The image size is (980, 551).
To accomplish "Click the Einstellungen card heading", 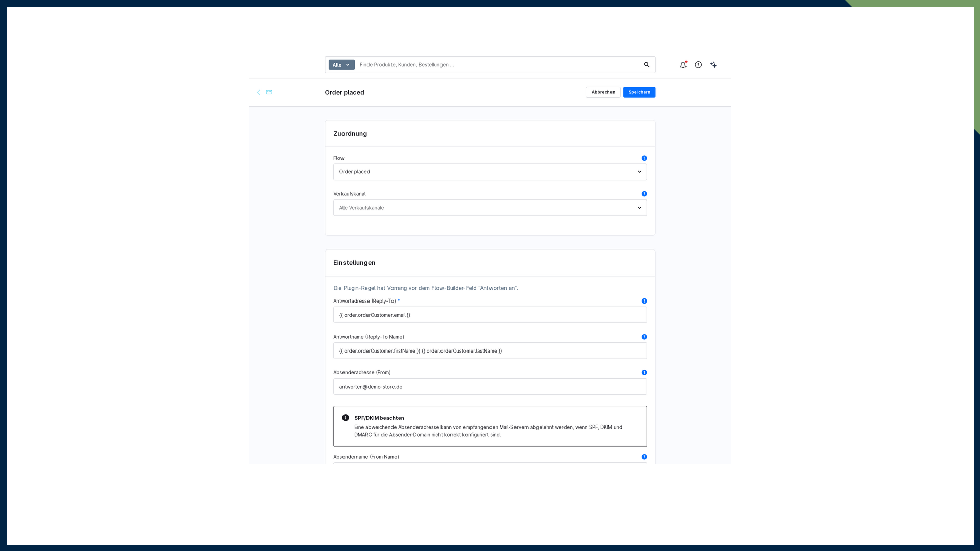I will pos(354,263).
